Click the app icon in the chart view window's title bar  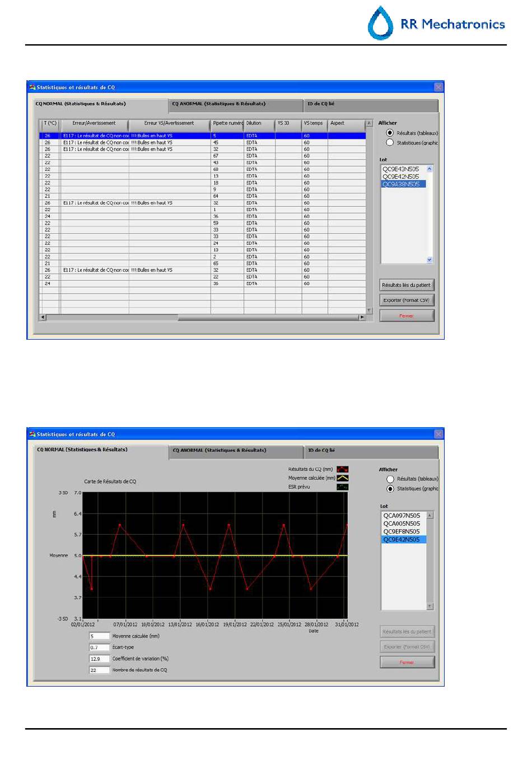(32, 434)
